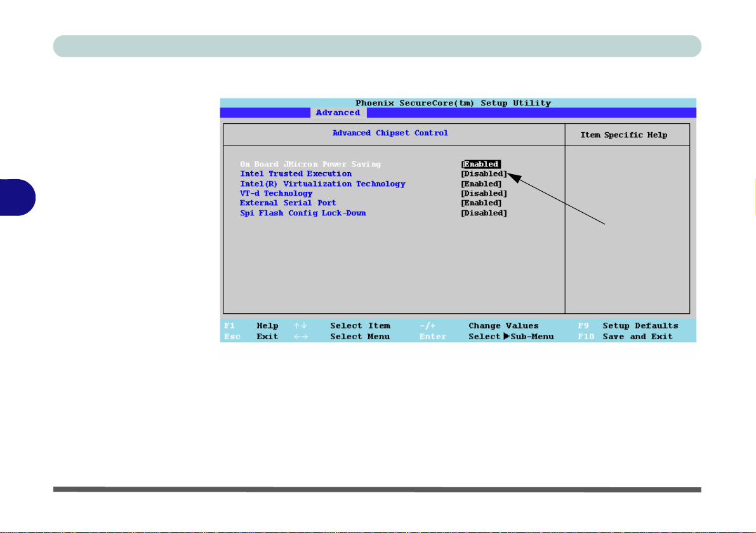Click the Select Item hint

pyautogui.click(x=360, y=326)
